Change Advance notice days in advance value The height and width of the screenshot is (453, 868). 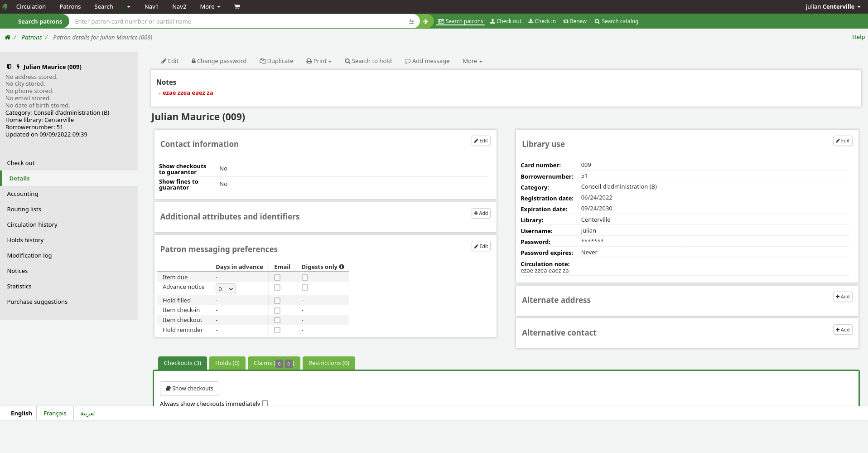[225, 288]
